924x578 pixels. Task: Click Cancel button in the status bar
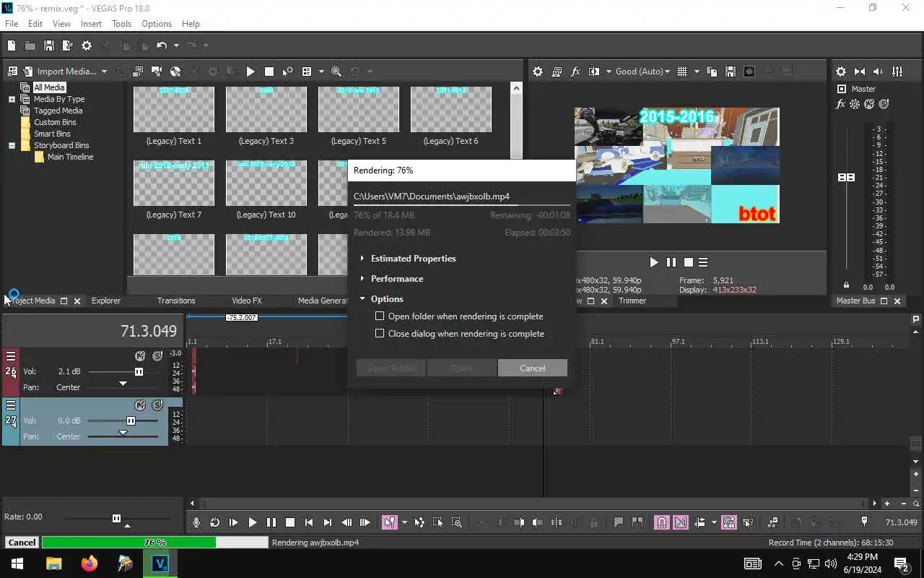(x=22, y=543)
